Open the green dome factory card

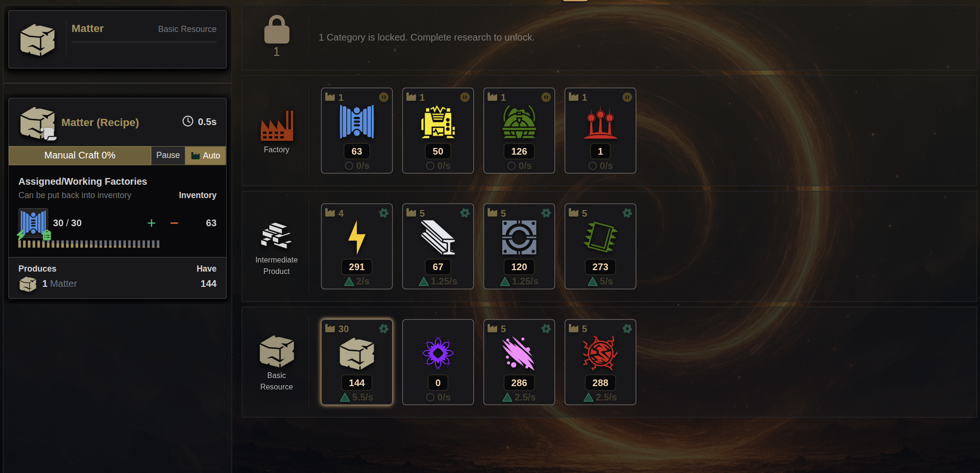coord(519,130)
